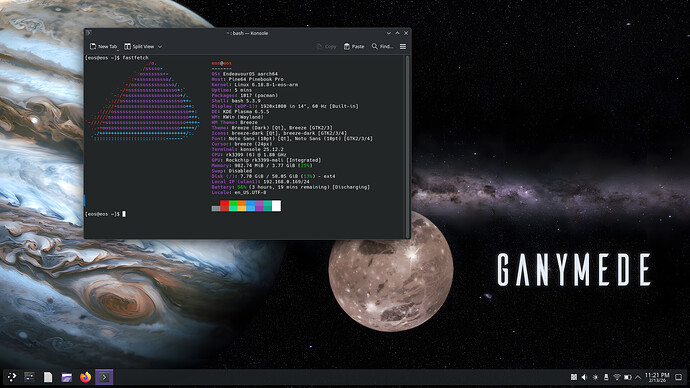
Task: Open the text document icon on taskbar
Action: tap(48, 377)
